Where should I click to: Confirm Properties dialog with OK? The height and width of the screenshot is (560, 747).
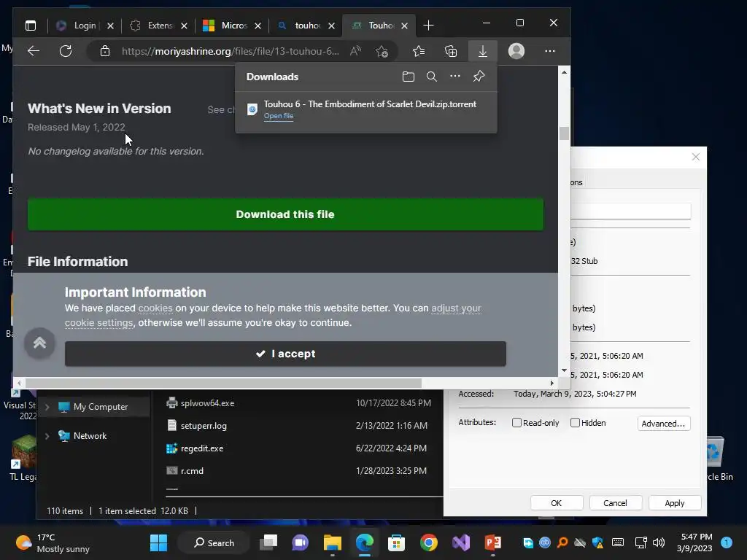pyautogui.click(x=557, y=503)
